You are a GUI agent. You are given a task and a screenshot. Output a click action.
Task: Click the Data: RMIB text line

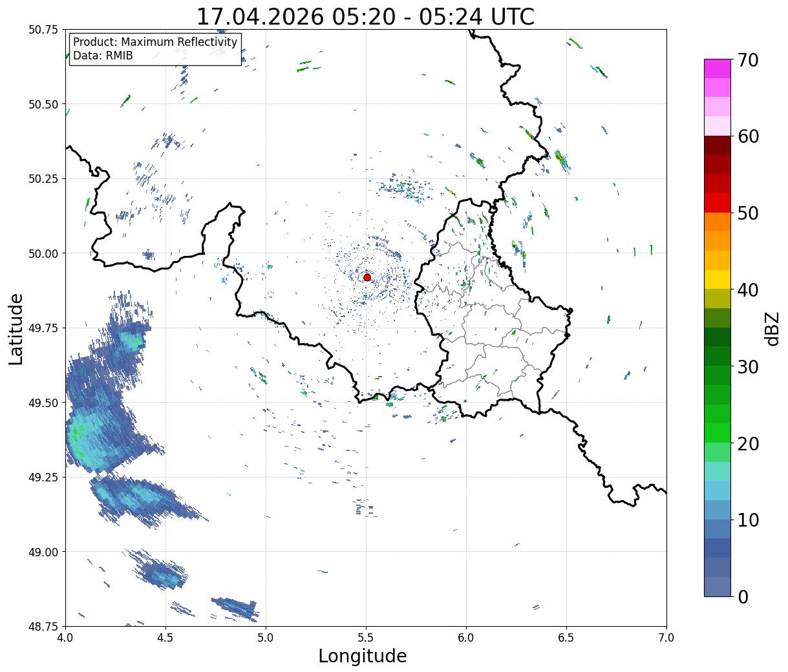[103, 56]
